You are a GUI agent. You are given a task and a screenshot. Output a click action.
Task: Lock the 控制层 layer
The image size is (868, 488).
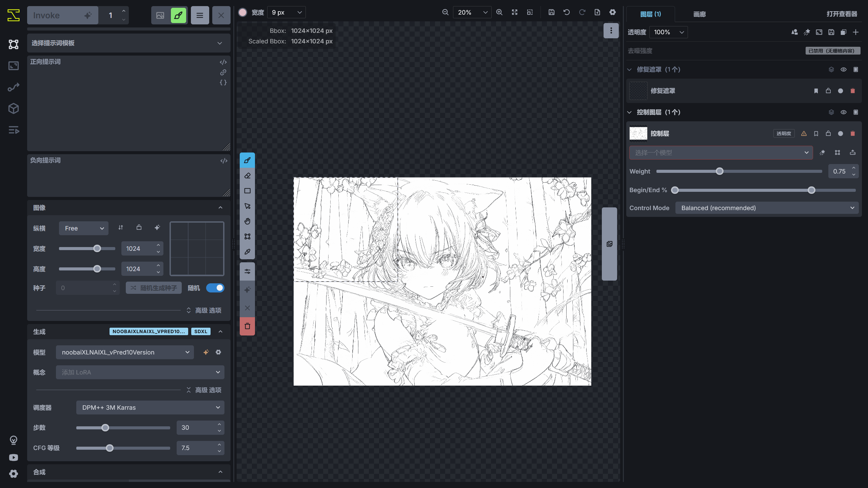[x=828, y=133]
